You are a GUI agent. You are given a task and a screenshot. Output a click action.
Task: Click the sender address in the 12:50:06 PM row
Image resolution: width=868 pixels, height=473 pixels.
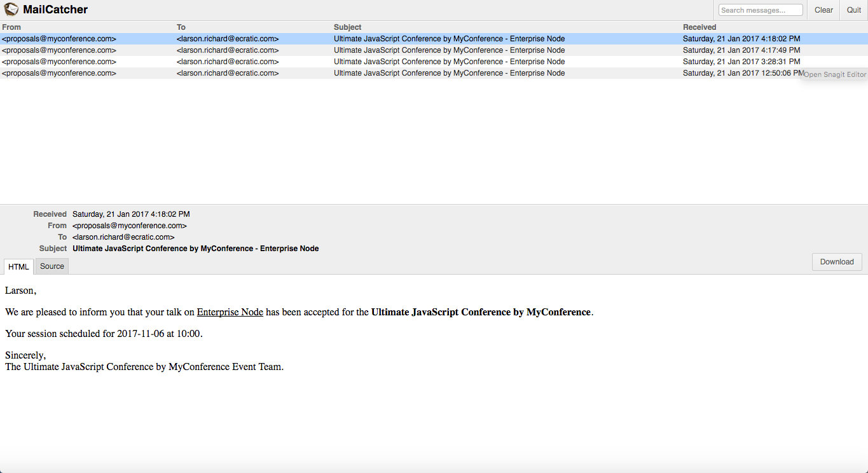[x=59, y=73]
